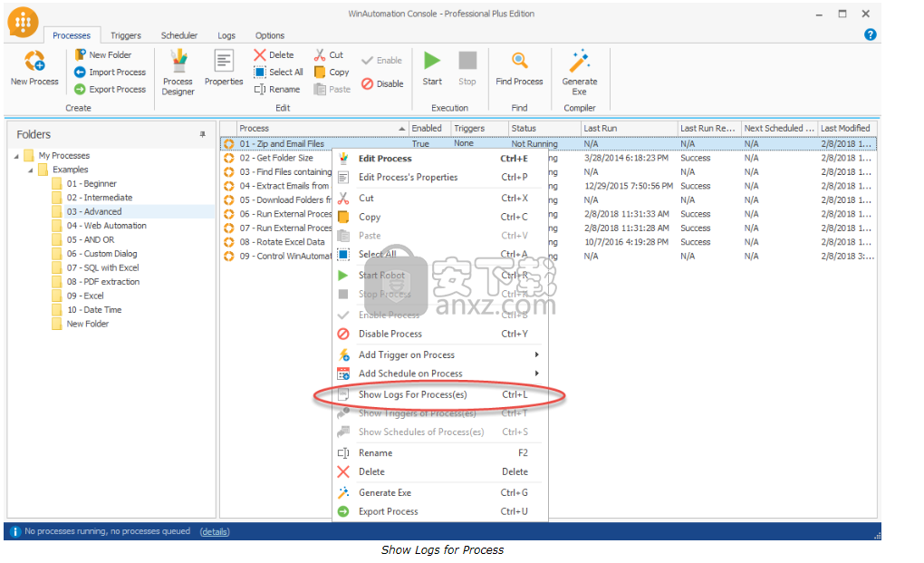The width and height of the screenshot is (924, 563).
Task: Click Cut in the ribbon
Action: (x=329, y=54)
